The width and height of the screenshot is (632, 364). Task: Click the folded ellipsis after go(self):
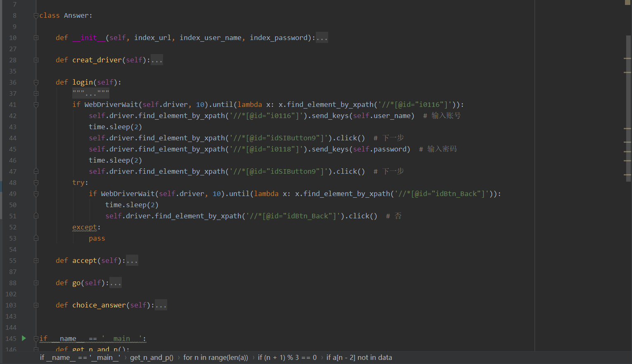(x=116, y=283)
